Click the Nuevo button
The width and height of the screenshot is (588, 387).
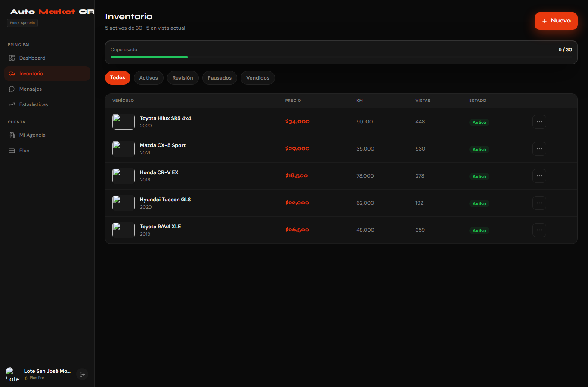click(556, 21)
